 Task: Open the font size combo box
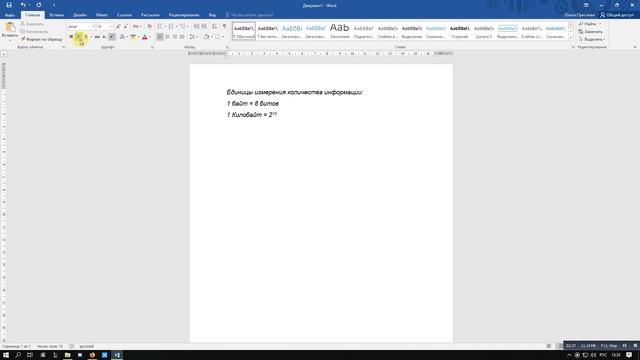105,27
